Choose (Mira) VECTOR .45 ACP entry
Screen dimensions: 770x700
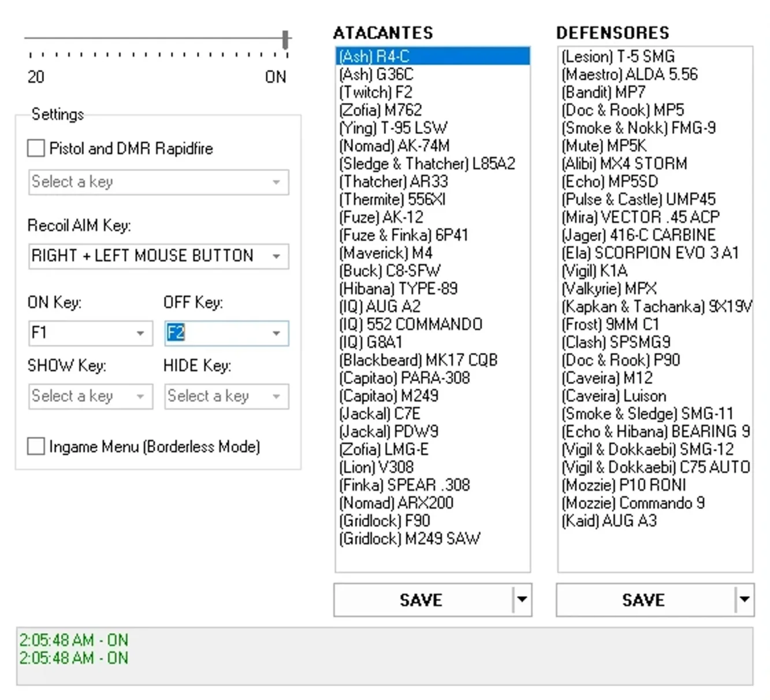point(655,217)
